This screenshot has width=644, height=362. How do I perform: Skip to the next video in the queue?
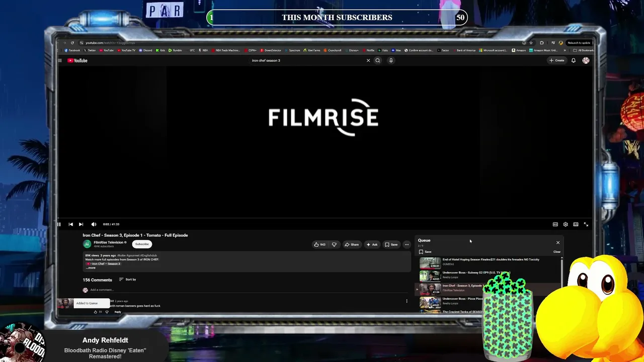click(x=81, y=224)
